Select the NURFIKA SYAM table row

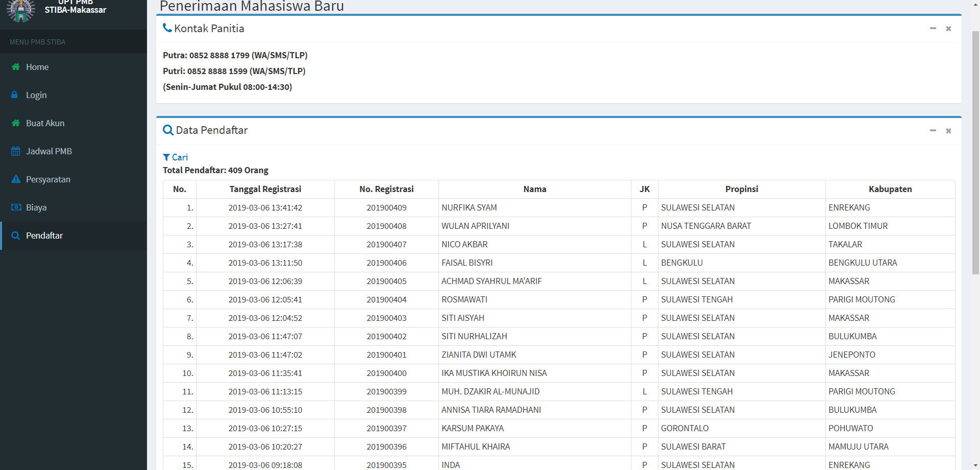[x=469, y=207]
